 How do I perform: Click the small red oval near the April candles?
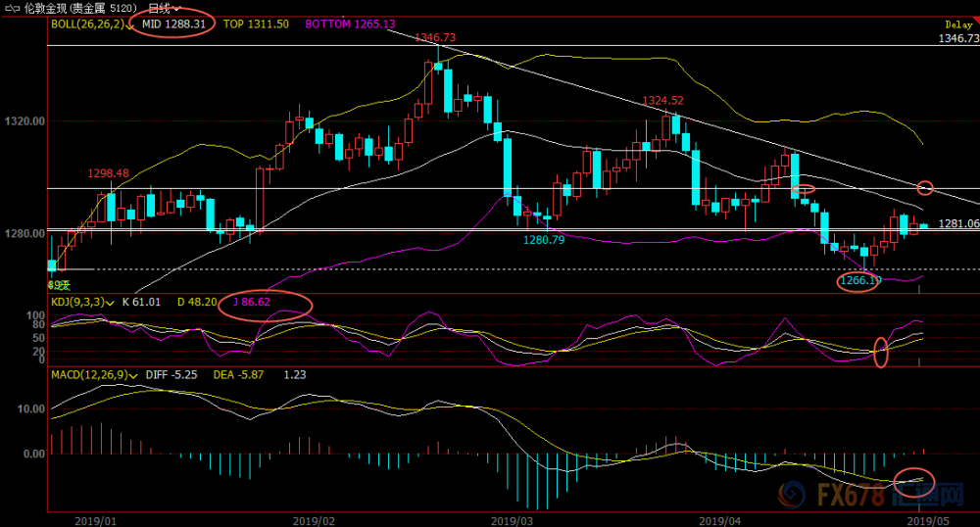804,189
